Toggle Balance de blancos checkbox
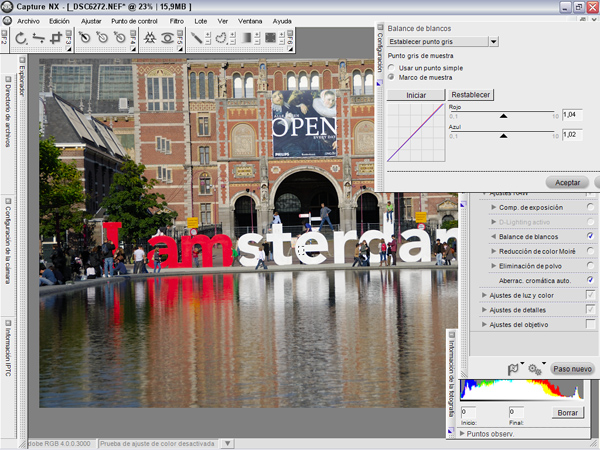 (x=590, y=236)
